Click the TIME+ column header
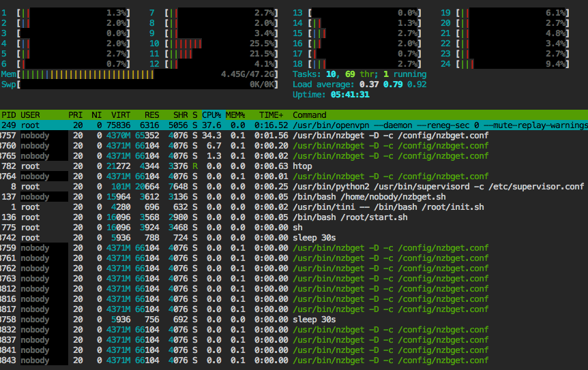Viewport: 588px width, 370px height. (271, 115)
